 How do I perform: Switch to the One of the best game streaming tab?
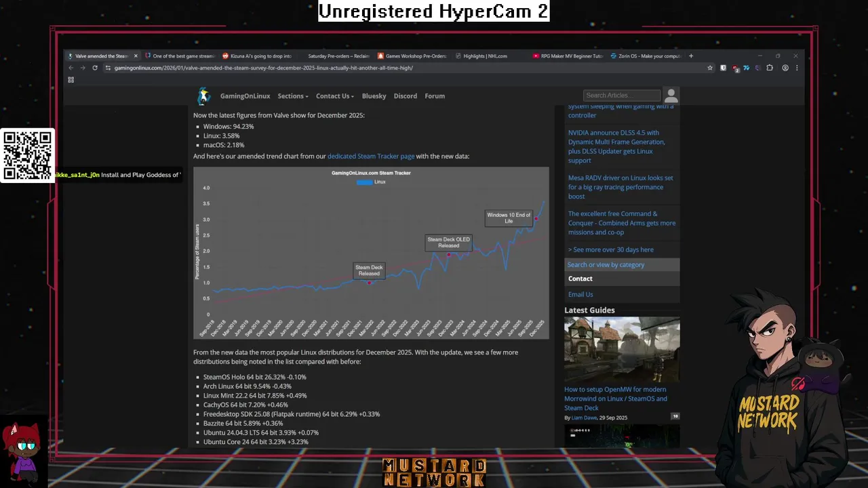180,56
